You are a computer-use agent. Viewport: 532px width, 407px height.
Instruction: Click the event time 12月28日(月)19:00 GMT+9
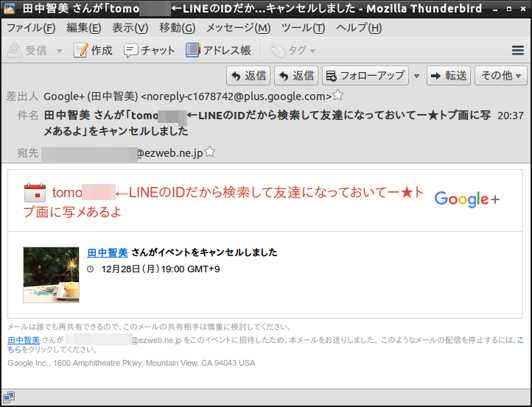(x=161, y=269)
